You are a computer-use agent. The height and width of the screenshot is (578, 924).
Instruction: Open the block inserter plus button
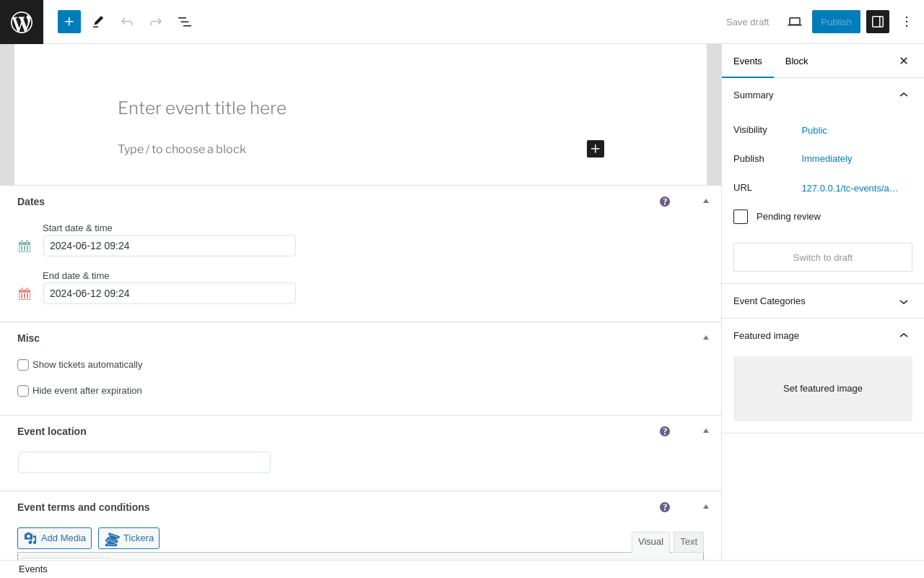tap(69, 22)
